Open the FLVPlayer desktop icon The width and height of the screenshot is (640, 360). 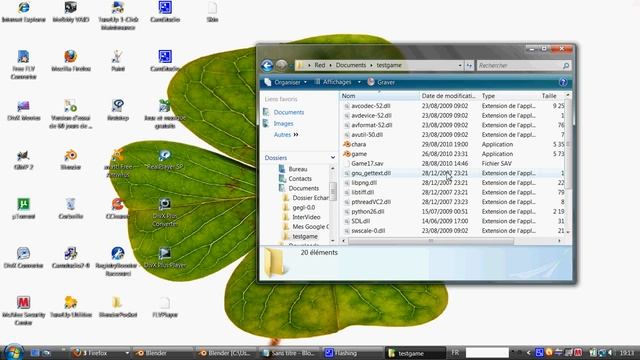[165, 307]
